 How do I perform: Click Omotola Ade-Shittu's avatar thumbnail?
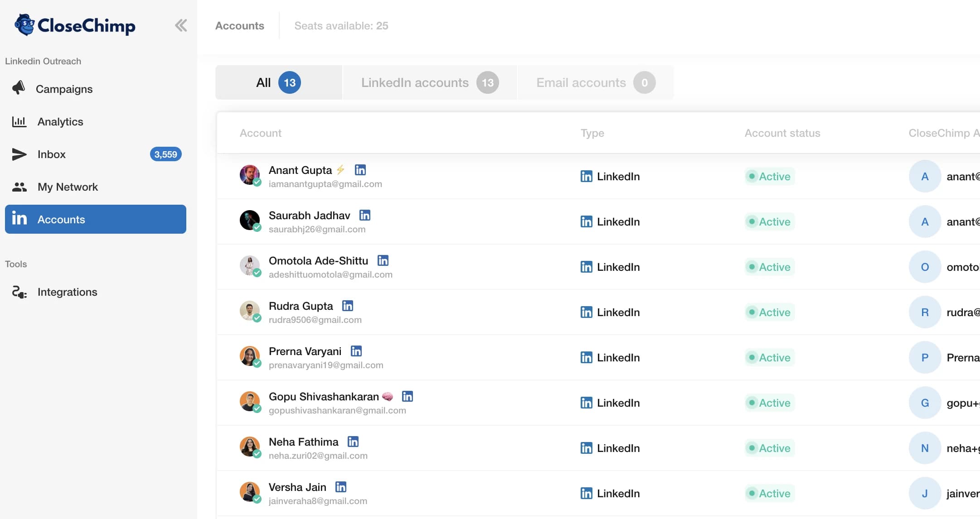pos(250,265)
